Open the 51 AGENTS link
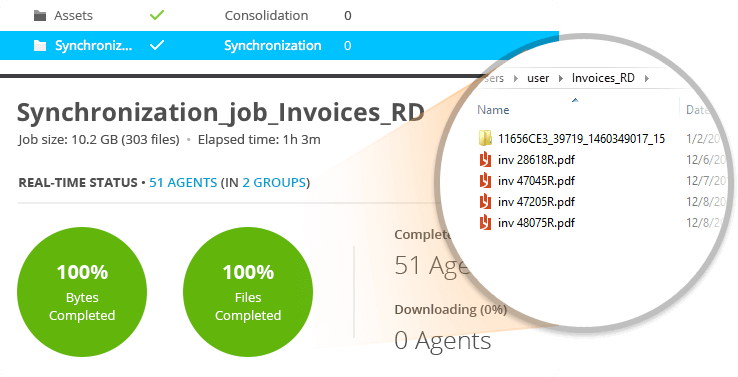The height and width of the screenshot is (377, 738). pos(183,183)
